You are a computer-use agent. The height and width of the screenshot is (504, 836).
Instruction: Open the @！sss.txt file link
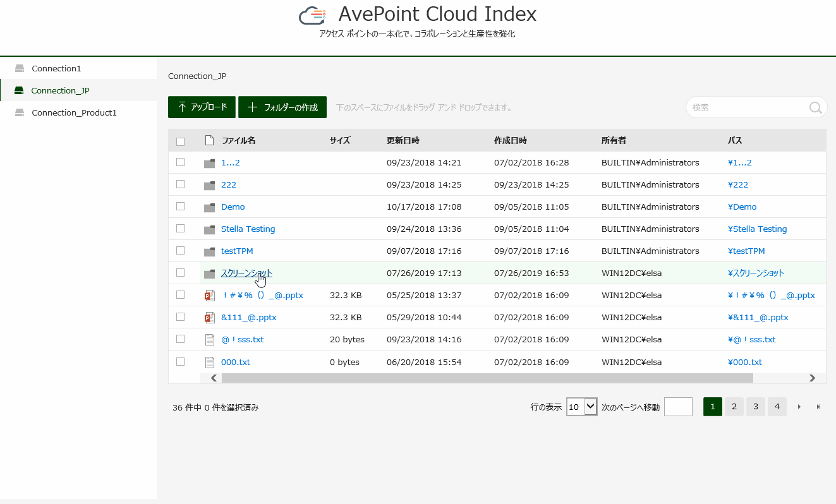[x=243, y=339]
